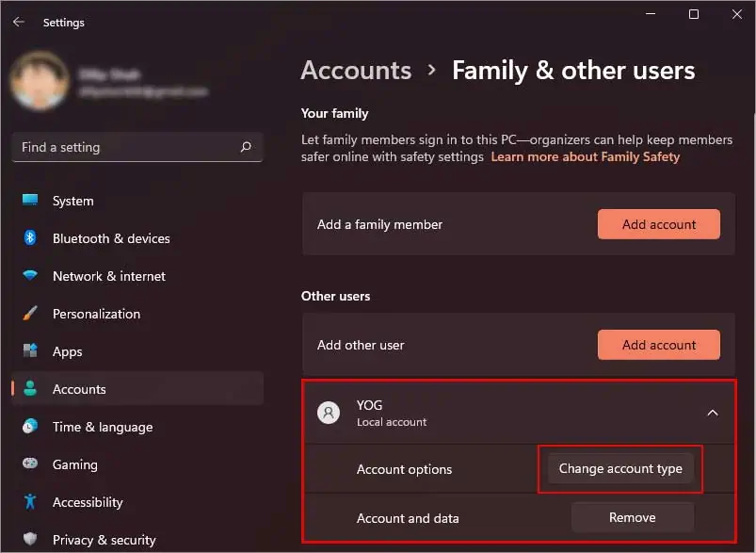The height and width of the screenshot is (553, 756).
Task: Click Change account type for YOG
Action: pos(619,468)
